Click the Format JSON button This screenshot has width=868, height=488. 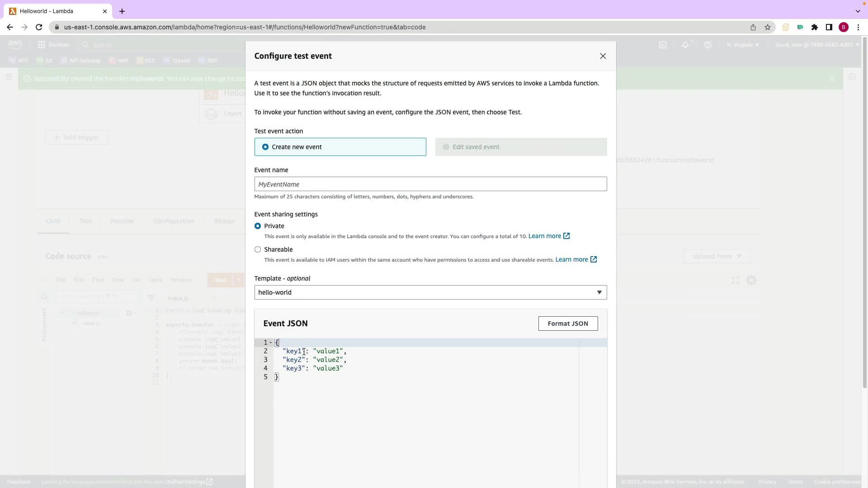tap(568, 324)
